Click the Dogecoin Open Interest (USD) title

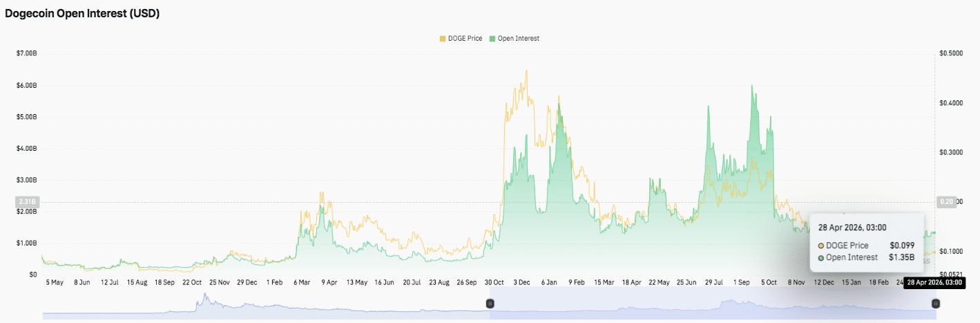coord(82,13)
